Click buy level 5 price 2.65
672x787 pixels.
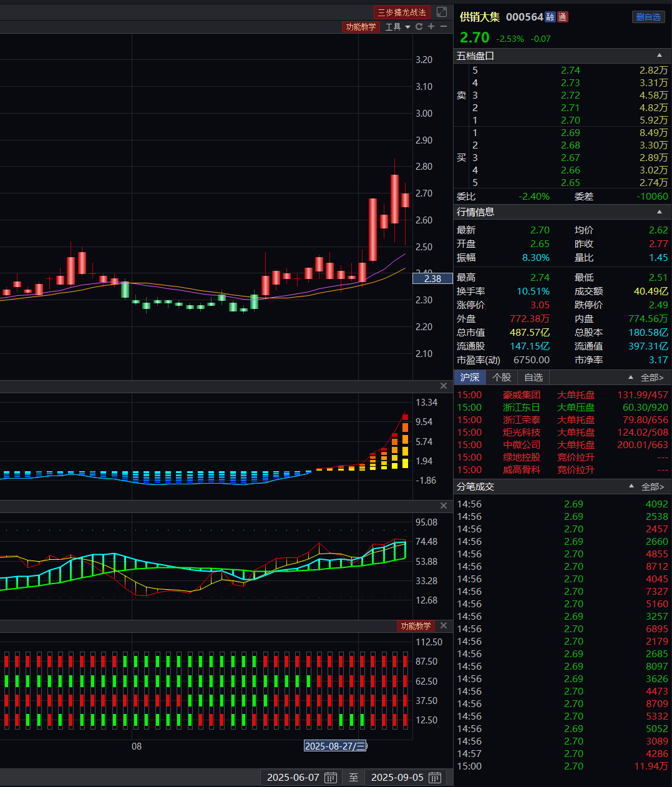(x=570, y=182)
